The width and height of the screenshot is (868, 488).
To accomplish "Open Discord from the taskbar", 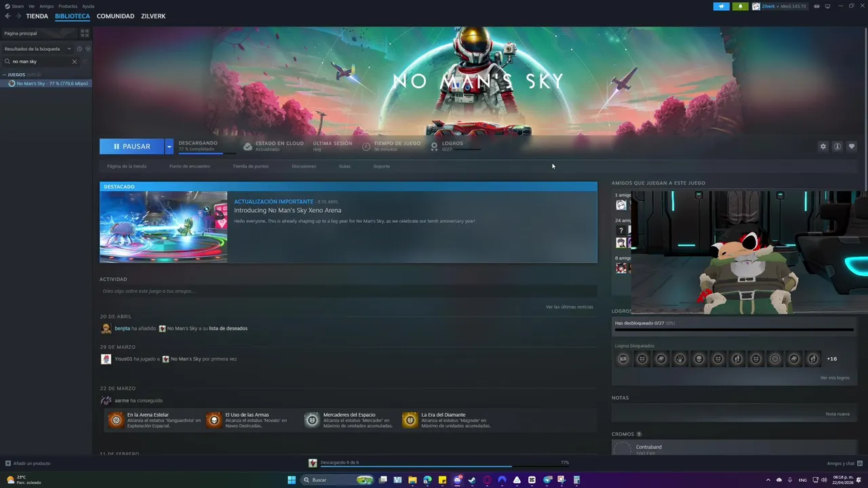I will (x=457, y=480).
